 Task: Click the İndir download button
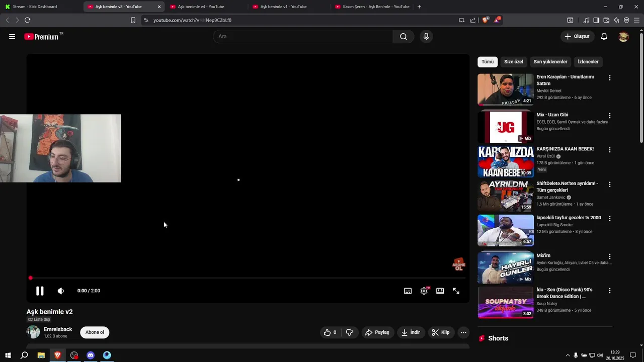(x=411, y=332)
